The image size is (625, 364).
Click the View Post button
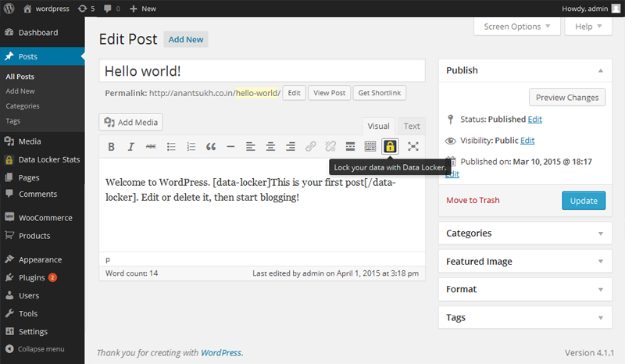click(329, 93)
